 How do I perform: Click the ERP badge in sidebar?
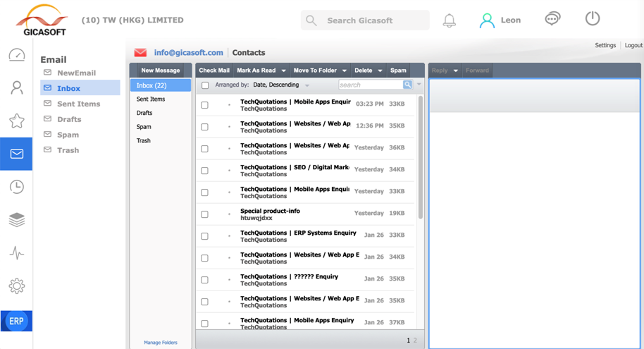16,321
